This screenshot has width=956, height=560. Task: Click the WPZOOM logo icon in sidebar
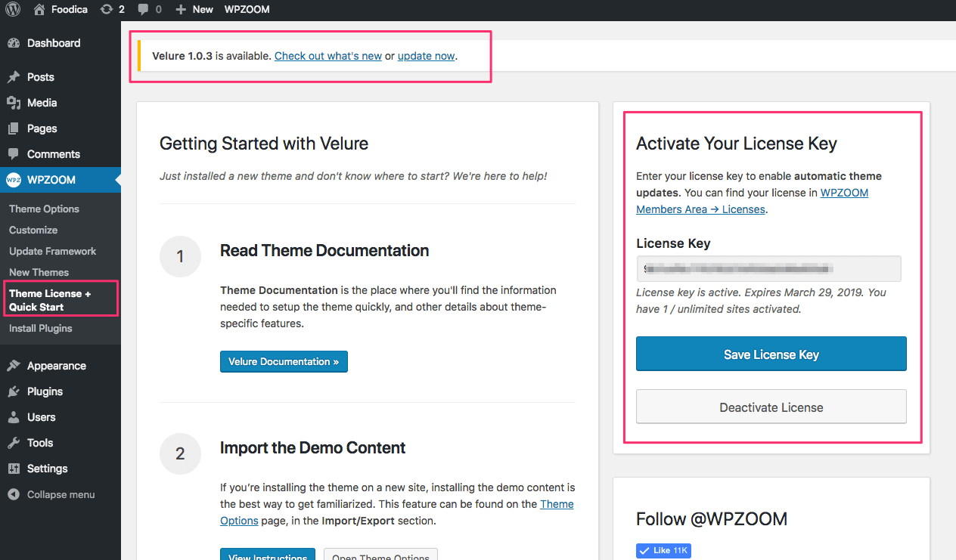click(14, 180)
